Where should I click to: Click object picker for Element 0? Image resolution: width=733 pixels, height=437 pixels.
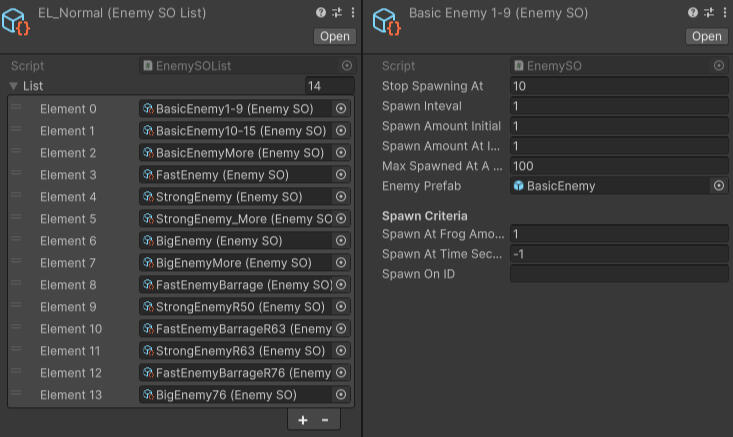click(x=341, y=109)
